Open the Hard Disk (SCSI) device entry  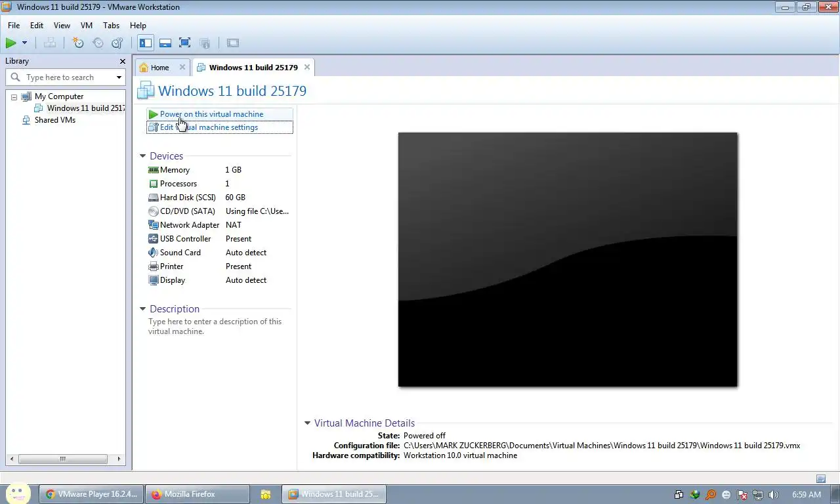188,198
